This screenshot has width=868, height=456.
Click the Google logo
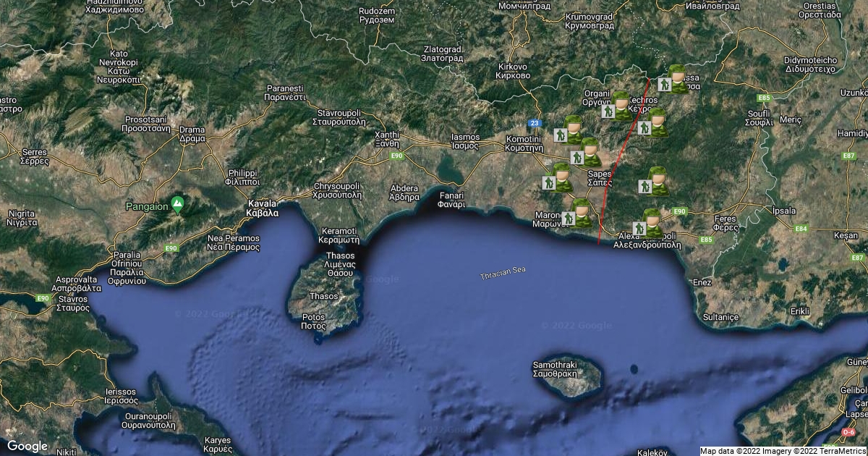click(27, 446)
